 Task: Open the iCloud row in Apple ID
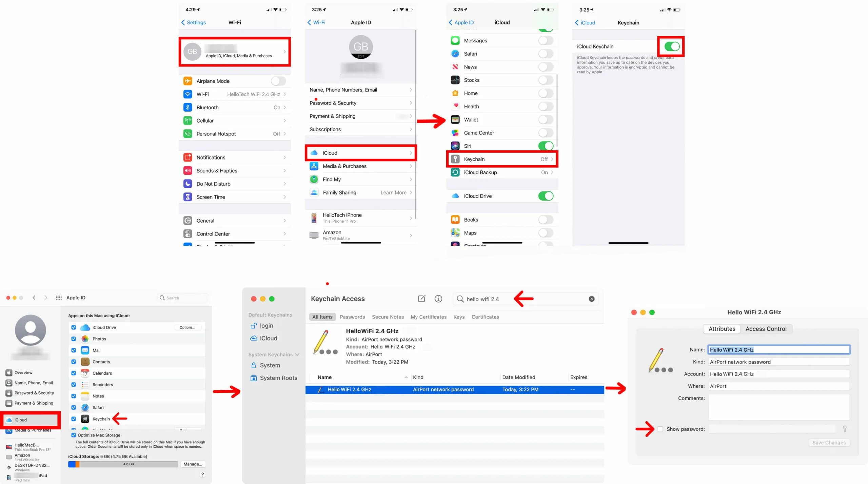[360, 153]
